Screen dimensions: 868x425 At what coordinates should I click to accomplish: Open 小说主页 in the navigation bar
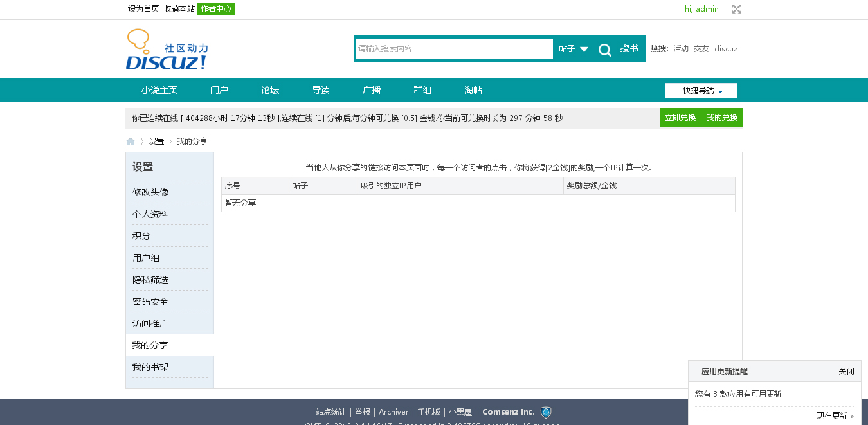pyautogui.click(x=159, y=90)
